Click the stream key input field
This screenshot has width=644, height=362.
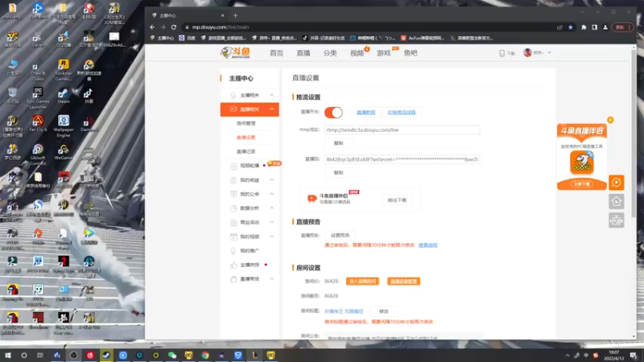click(x=402, y=159)
